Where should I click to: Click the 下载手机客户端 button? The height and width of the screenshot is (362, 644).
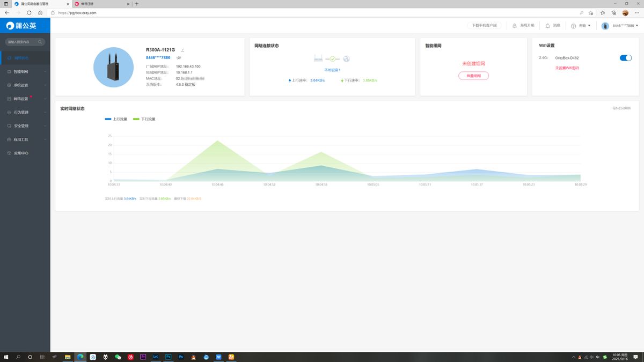click(485, 26)
